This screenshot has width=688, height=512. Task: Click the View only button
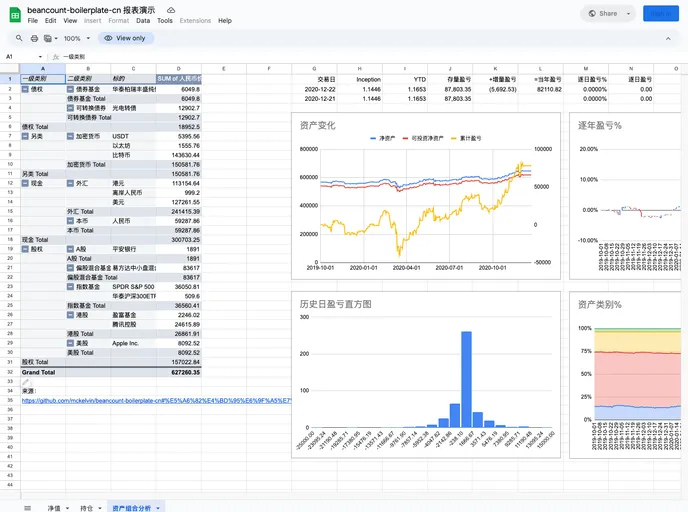pos(125,38)
